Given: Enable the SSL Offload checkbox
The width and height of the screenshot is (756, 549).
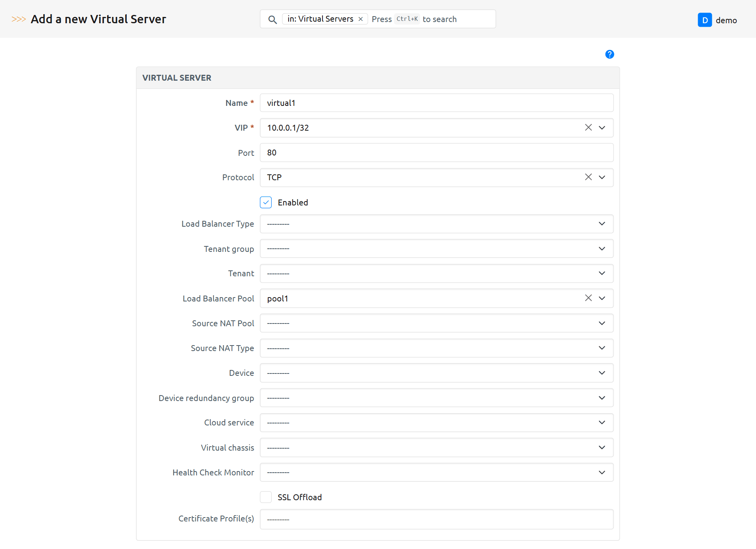Looking at the screenshot, I should click(x=266, y=497).
